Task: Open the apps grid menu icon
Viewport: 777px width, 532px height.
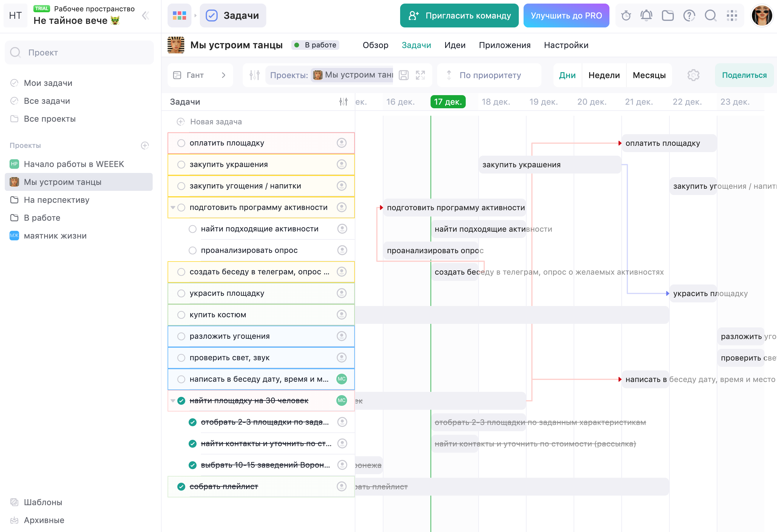Action: [x=731, y=16]
